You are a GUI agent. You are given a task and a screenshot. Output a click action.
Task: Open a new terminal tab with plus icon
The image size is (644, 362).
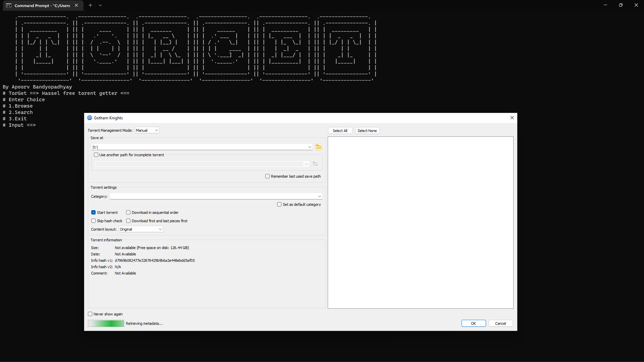[x=90, y=5]
